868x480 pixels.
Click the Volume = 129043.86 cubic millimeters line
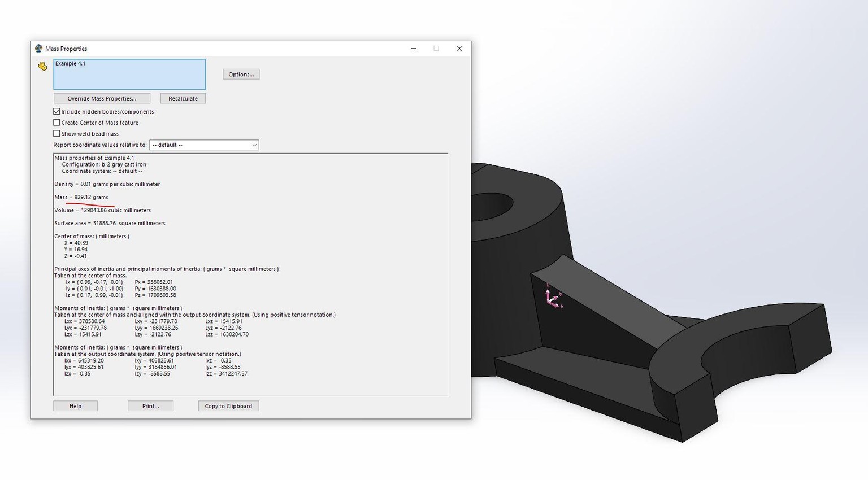103,210
